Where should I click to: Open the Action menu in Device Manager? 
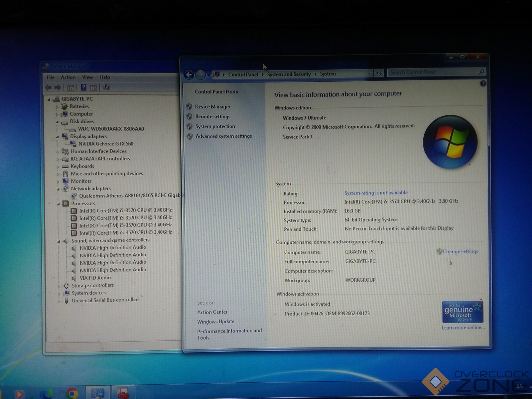coord(68,77)
